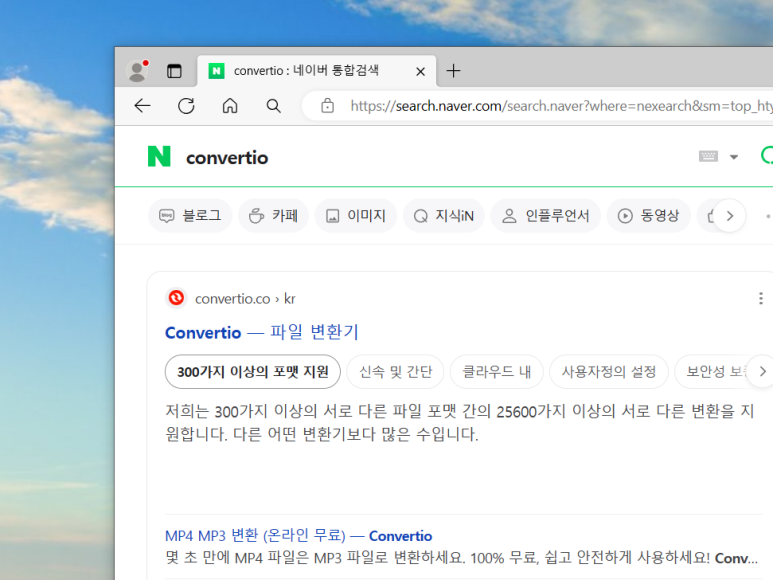Open the result's three-dot more menu

761,298
